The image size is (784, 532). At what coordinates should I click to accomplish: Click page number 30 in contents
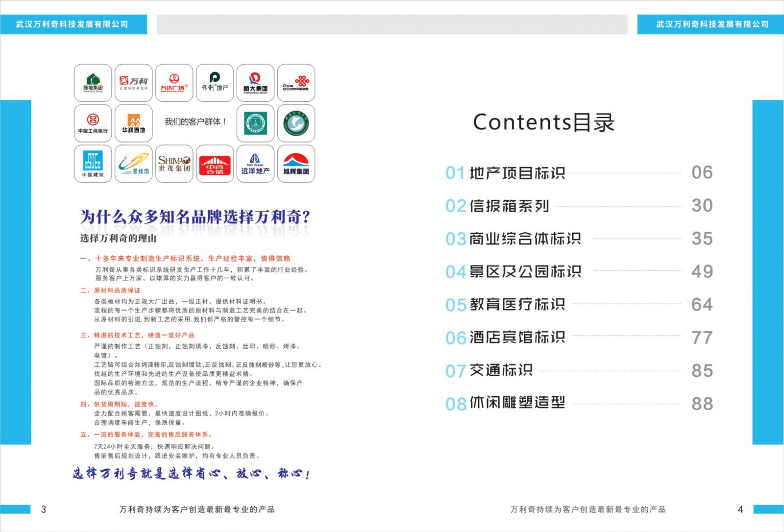702,205
